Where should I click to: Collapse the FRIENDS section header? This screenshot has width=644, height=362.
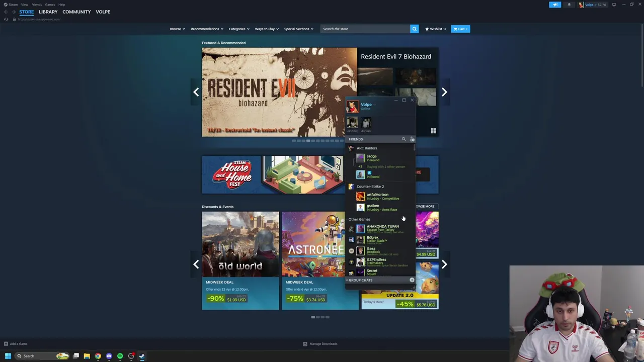click(356, 139)
